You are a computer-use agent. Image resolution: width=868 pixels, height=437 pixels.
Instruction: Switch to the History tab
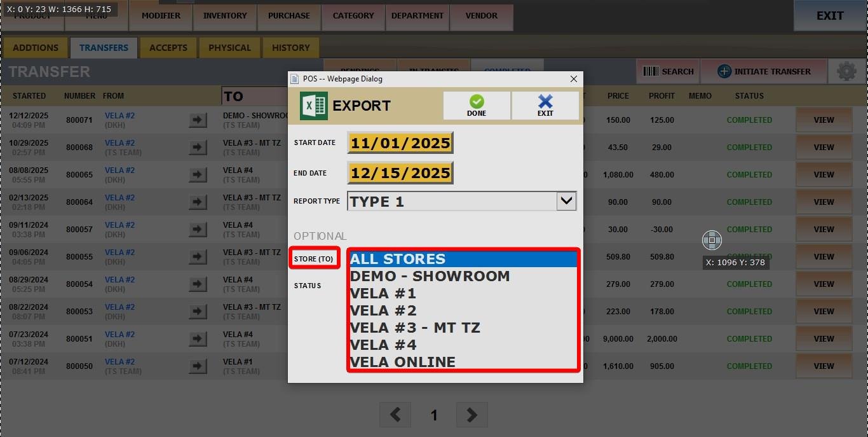click(x=290, y=48)
